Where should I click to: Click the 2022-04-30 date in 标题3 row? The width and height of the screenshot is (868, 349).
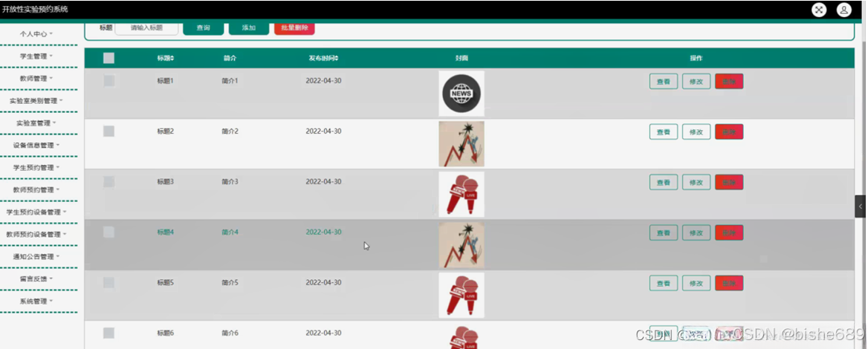[x=324, y=181]
